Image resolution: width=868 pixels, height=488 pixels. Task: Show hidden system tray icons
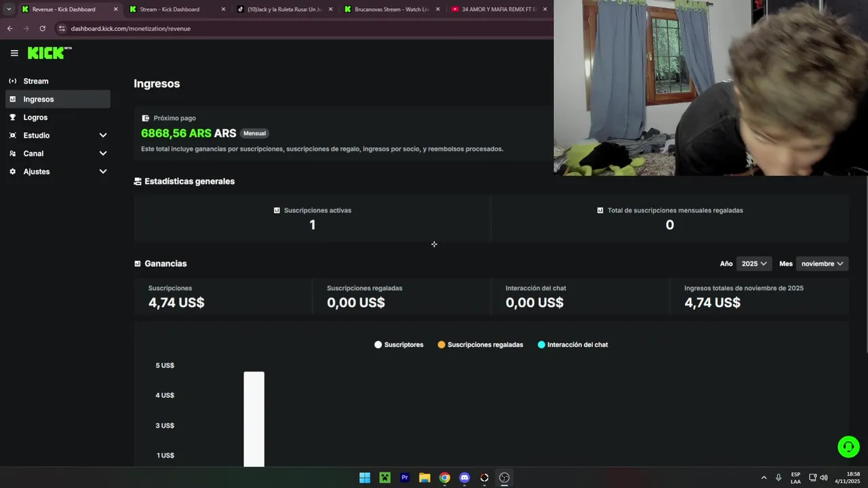764,478
